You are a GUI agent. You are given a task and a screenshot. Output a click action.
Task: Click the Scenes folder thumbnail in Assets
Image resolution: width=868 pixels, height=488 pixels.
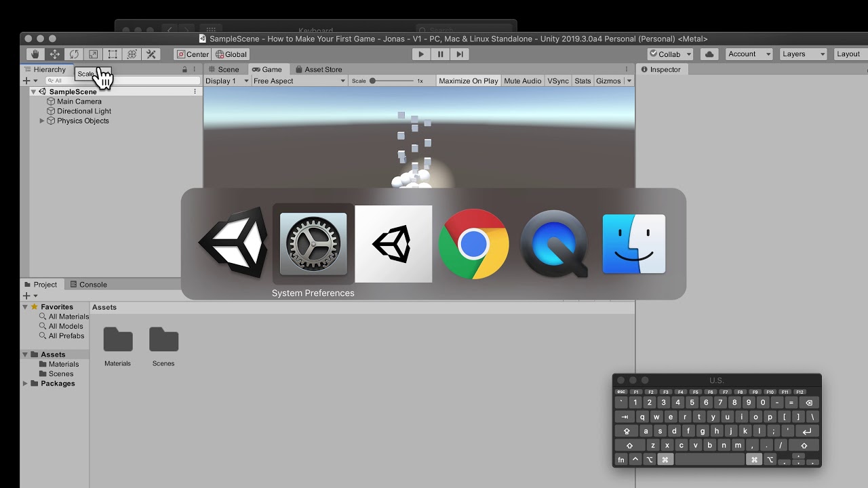pyautogui.click(x=163, y=340)
